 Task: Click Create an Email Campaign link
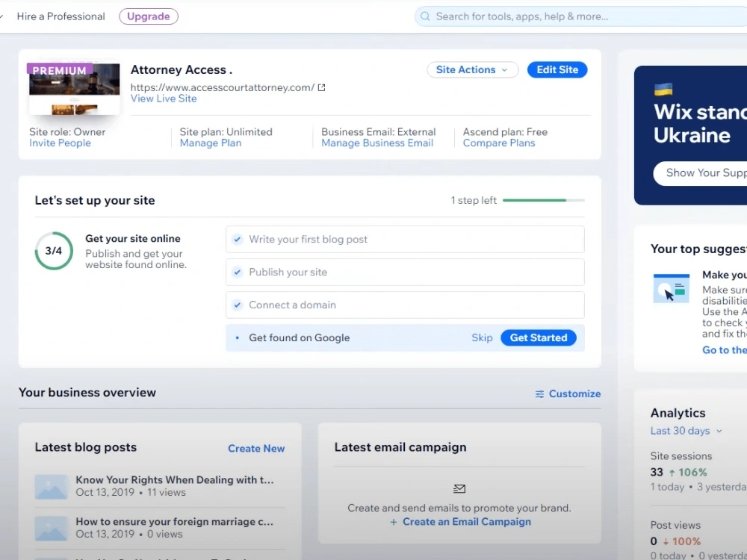point(467,522)
